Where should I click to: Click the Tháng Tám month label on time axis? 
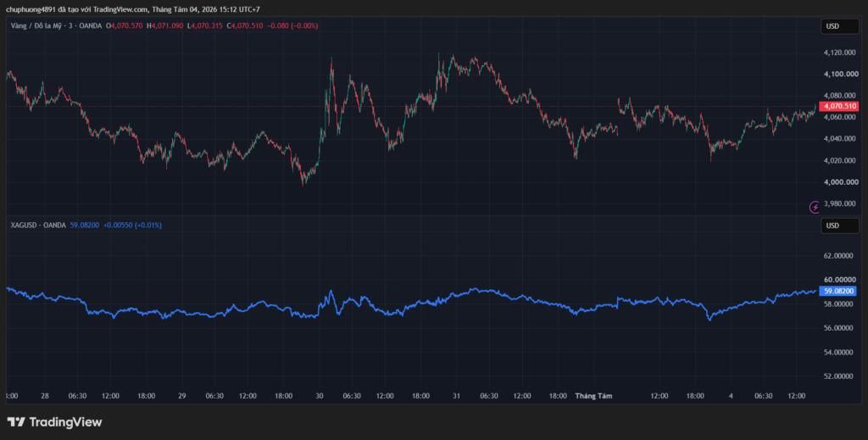click(593, 396)
